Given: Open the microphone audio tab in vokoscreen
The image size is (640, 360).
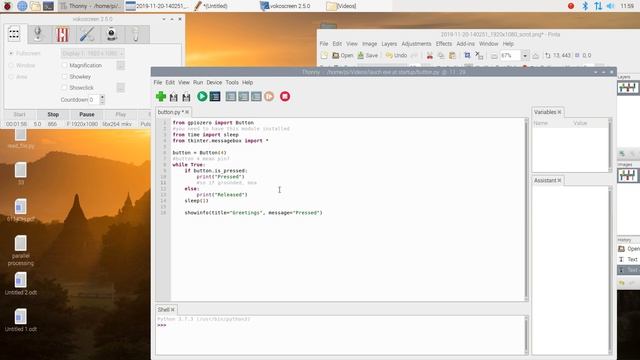Looking at the screenshot, I should click(38, 34).
